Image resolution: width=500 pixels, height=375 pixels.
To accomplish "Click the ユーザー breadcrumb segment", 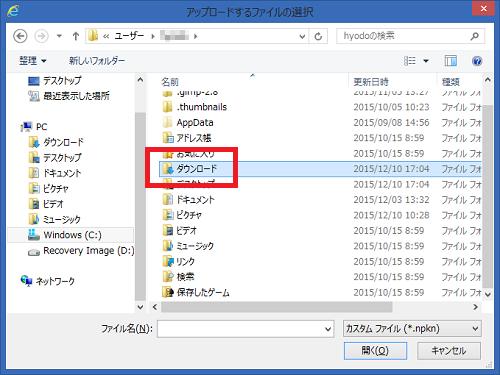I will pyautogui.click(x=129, y=36).
